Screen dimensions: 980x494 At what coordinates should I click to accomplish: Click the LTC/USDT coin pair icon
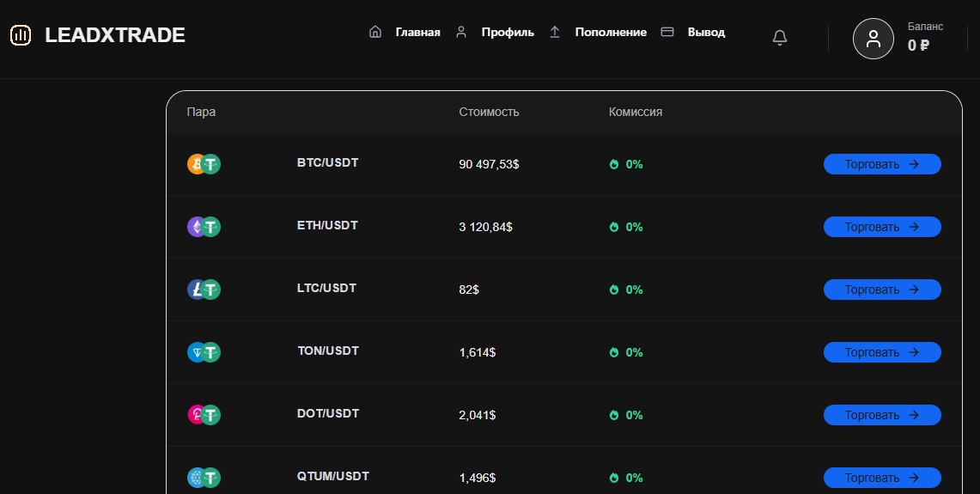click(204, 290)
